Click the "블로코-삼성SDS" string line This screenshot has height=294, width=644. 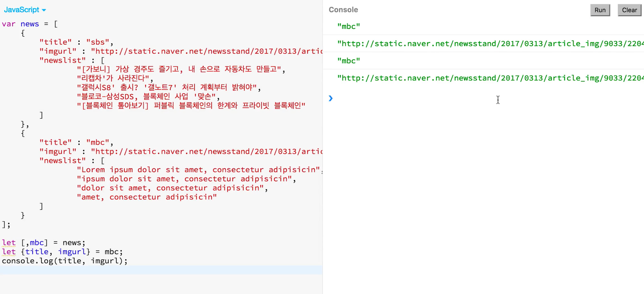(x=149, y=96)
